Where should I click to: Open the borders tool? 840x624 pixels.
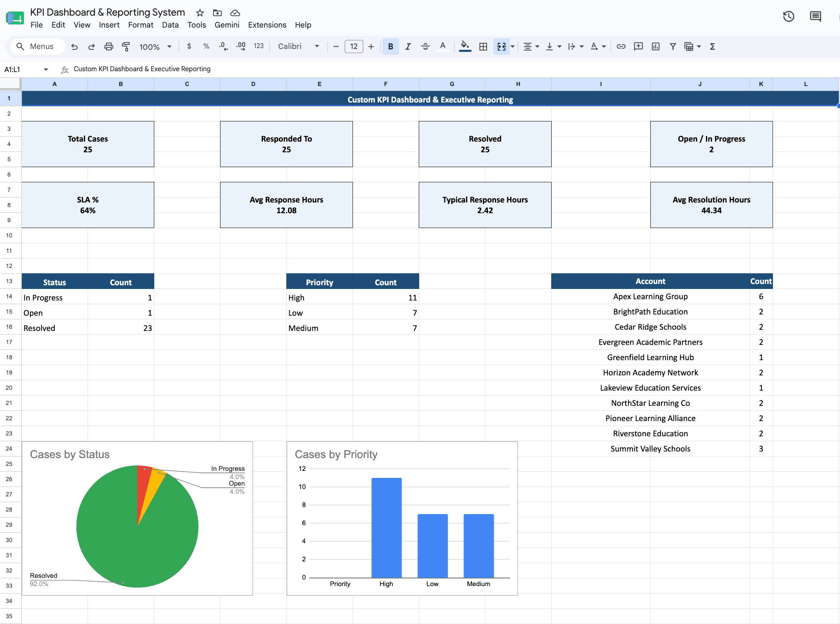pos(483,47)
